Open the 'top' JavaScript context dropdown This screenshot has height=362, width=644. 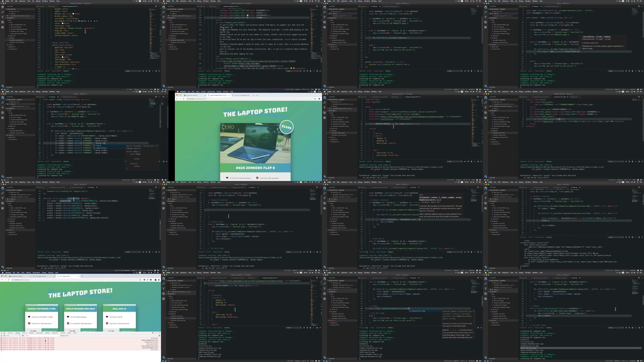tap(13, 336)
